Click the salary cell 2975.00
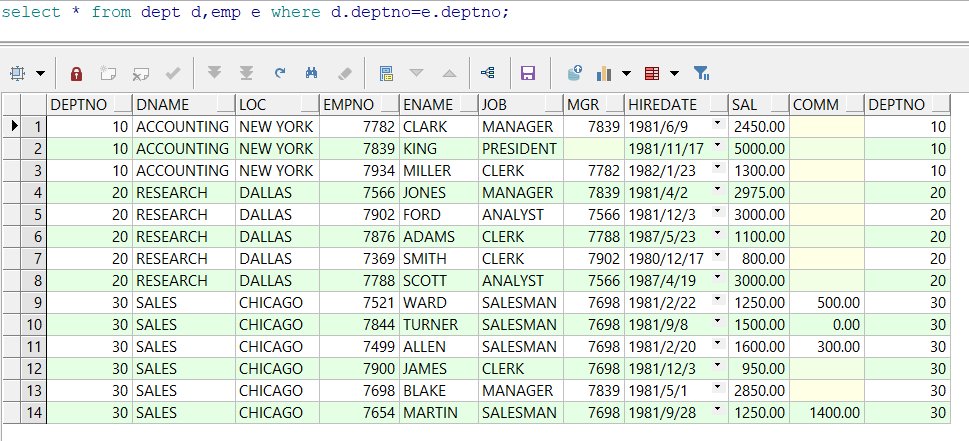Viewport: 969px width, 441px height. click(x=759, y=193)
